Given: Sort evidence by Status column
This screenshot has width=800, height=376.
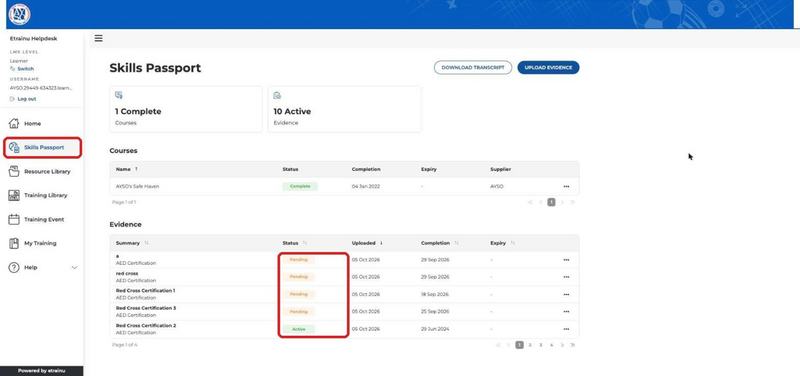Looking at the screenshot, I should [295, 243].
